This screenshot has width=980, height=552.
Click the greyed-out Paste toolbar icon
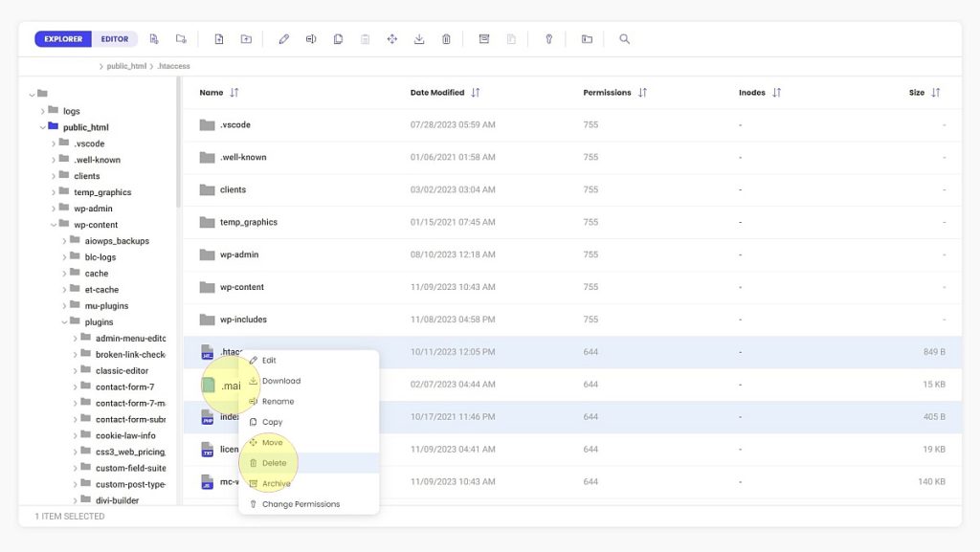[365, 38]
